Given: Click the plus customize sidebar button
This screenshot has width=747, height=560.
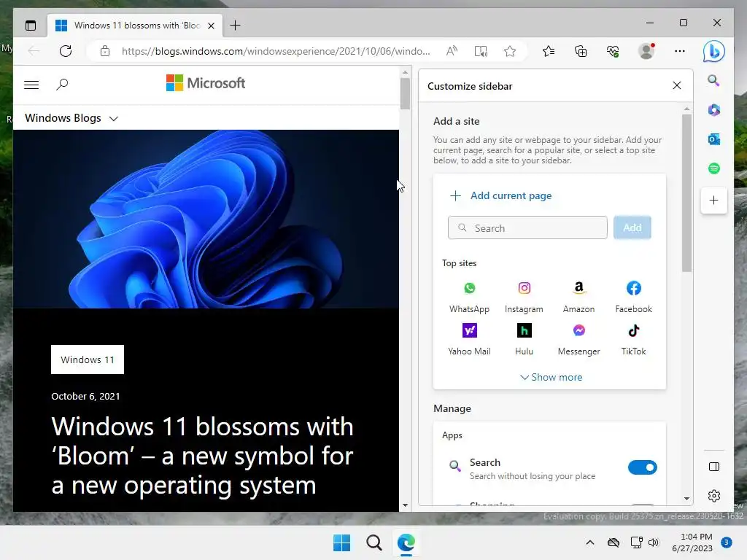Looking at the screenshot, I should (x=713, y=201).
